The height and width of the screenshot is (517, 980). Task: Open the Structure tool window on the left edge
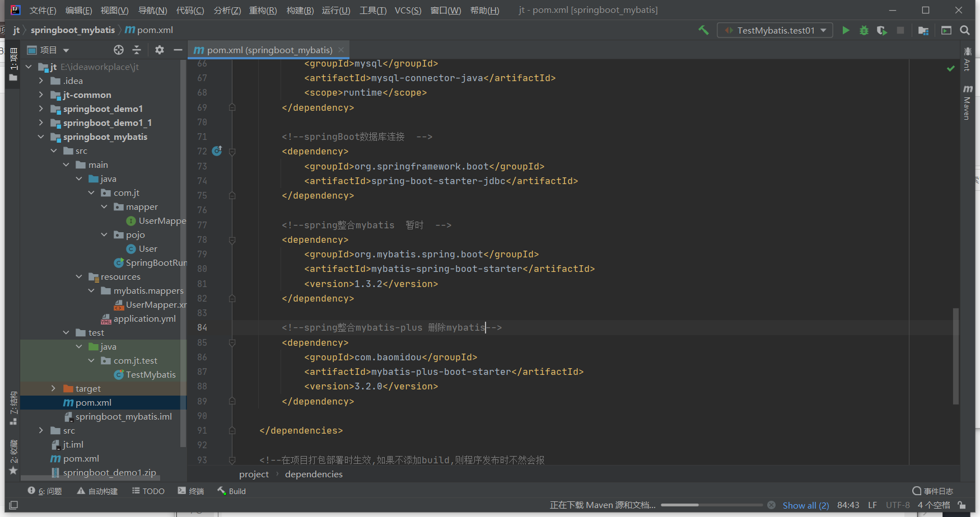(13, 408)
